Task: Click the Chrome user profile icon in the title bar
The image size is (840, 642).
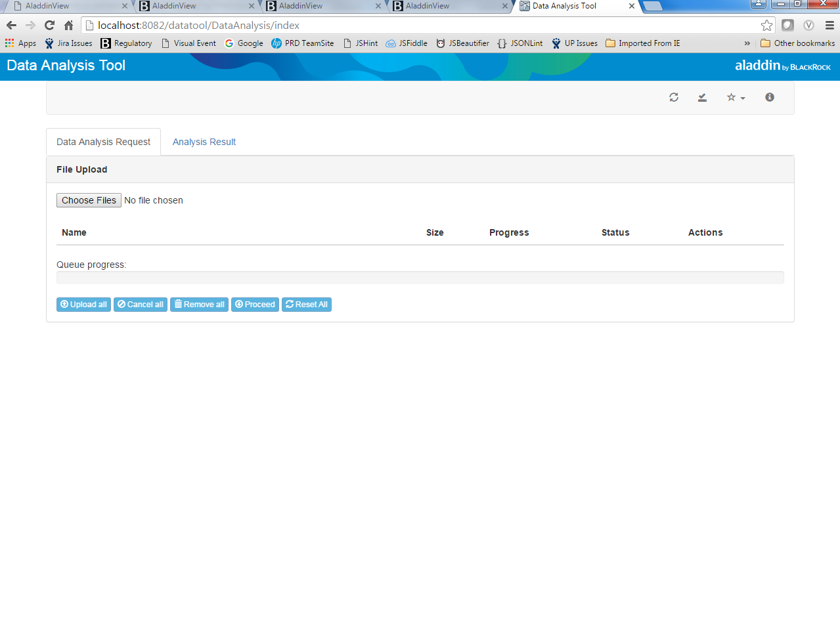Action: pos(759,4)
